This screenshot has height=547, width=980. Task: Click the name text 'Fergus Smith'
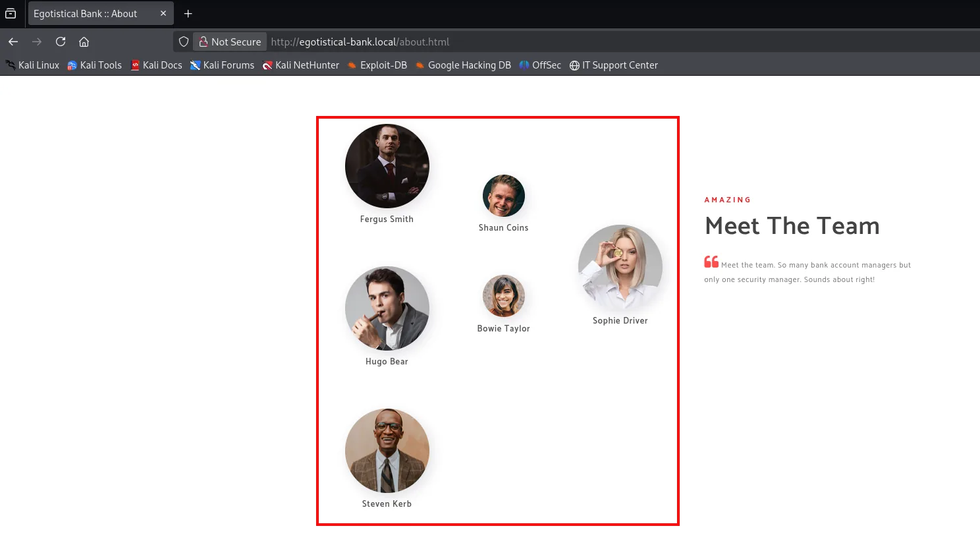pyautogui.click(x=387, y=219)
